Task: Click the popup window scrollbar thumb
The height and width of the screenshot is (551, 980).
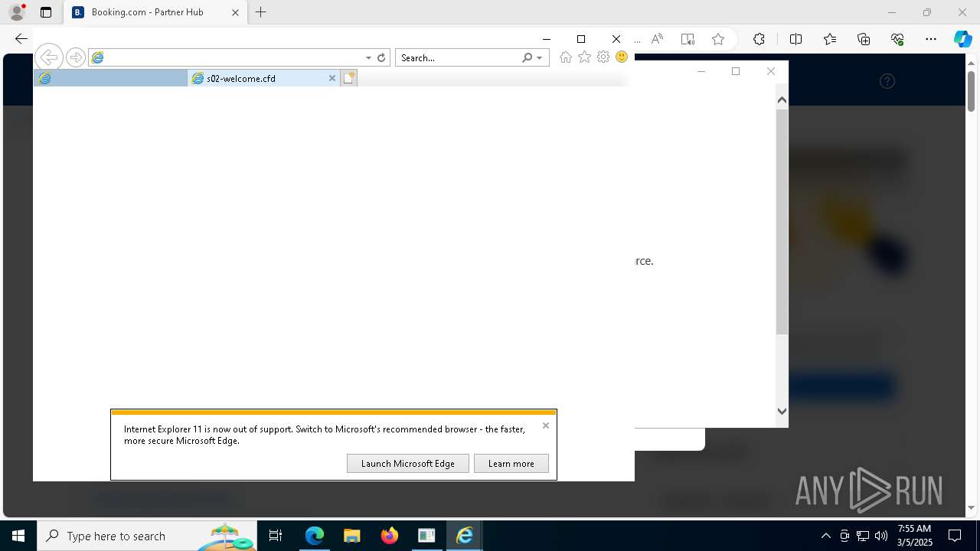Action: click(x=782, y=222)
